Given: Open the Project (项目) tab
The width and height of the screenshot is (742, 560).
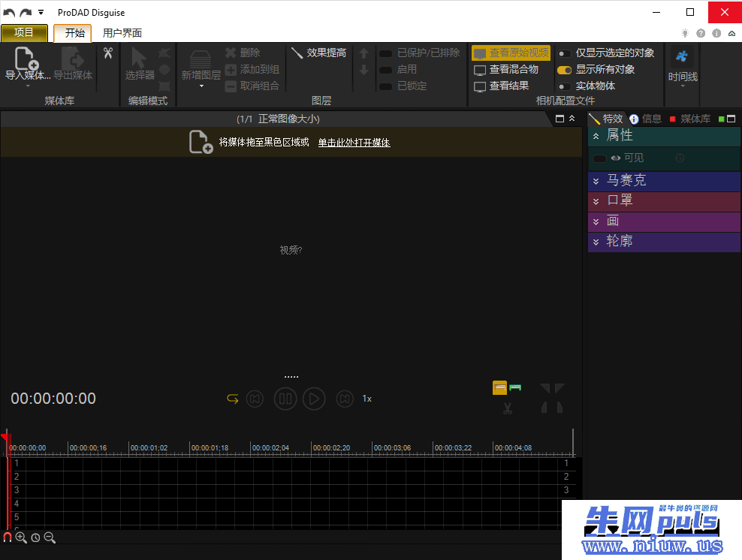Looking at the screenshot, I should (24, 32).
